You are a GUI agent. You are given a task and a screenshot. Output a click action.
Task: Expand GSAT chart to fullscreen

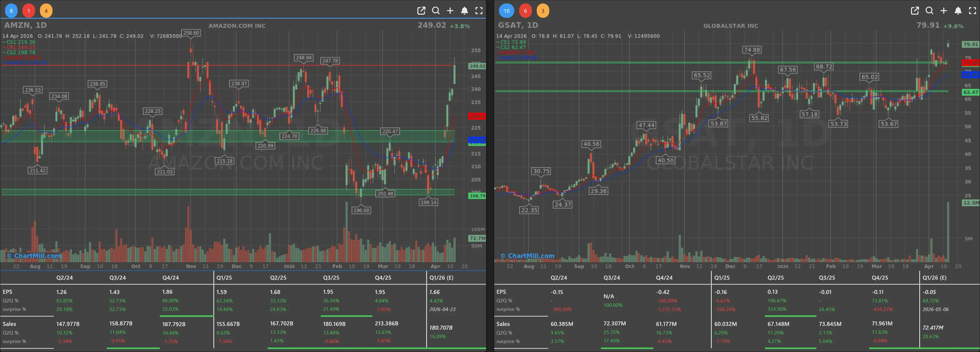pos(972,11)
